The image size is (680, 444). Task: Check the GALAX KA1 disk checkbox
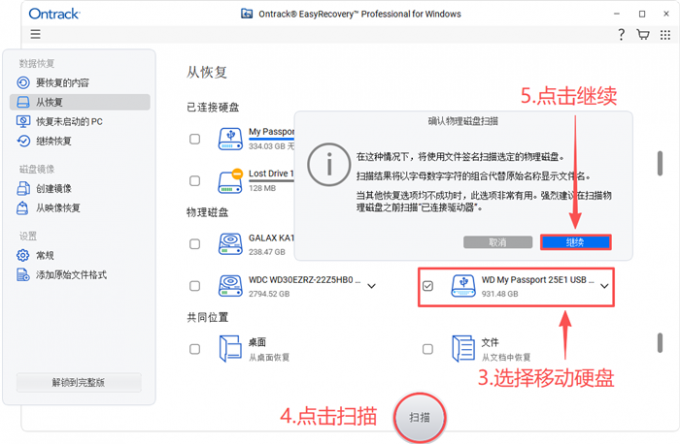coord(195,244)
